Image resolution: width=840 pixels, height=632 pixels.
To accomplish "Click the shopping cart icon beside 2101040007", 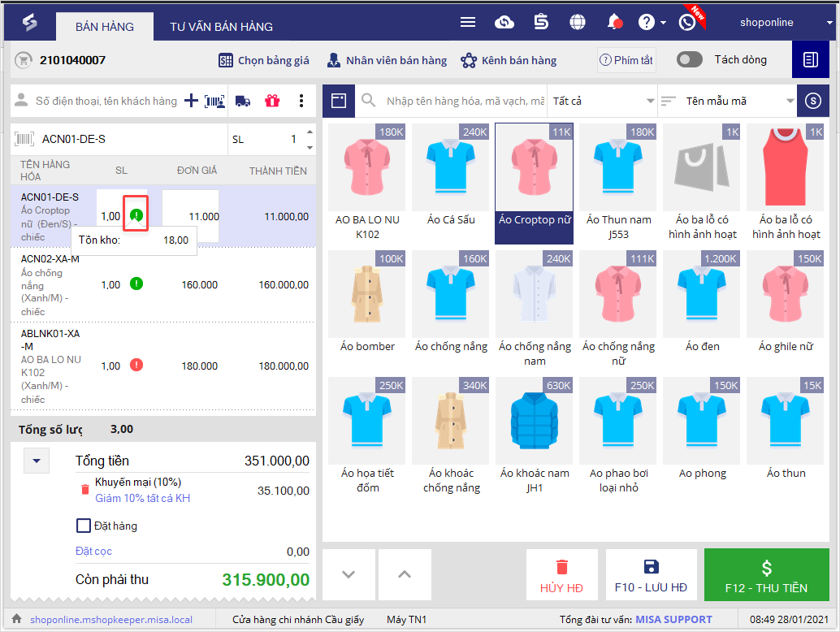I will (23, 60).
